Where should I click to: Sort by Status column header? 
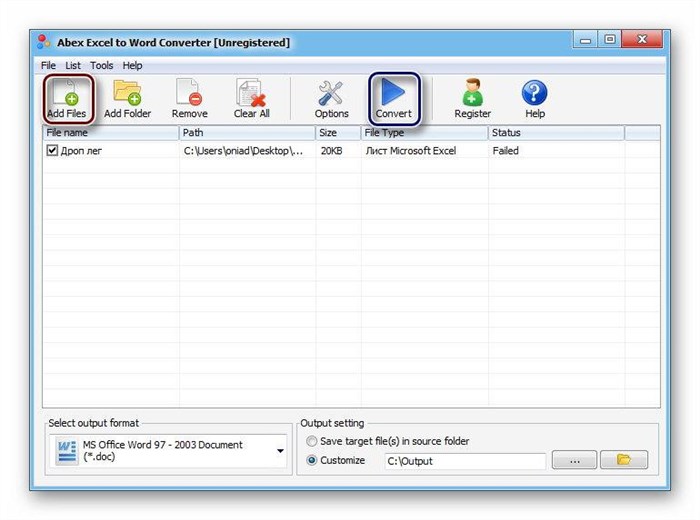point(556,133)
